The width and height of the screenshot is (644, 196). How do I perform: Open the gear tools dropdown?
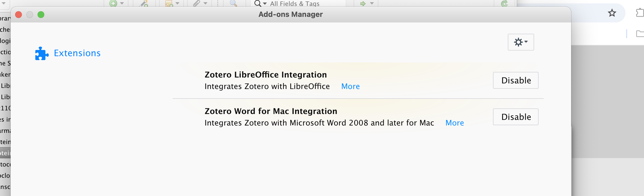coord(521,42)
